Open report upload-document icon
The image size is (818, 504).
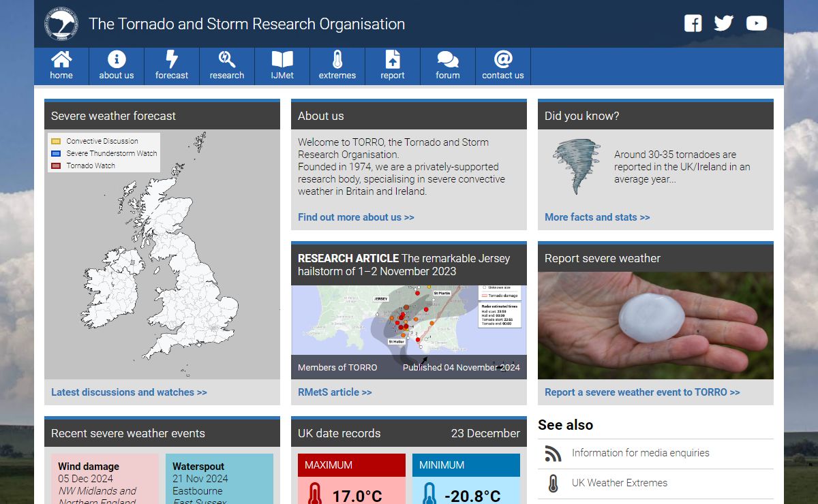coord(393,59)
